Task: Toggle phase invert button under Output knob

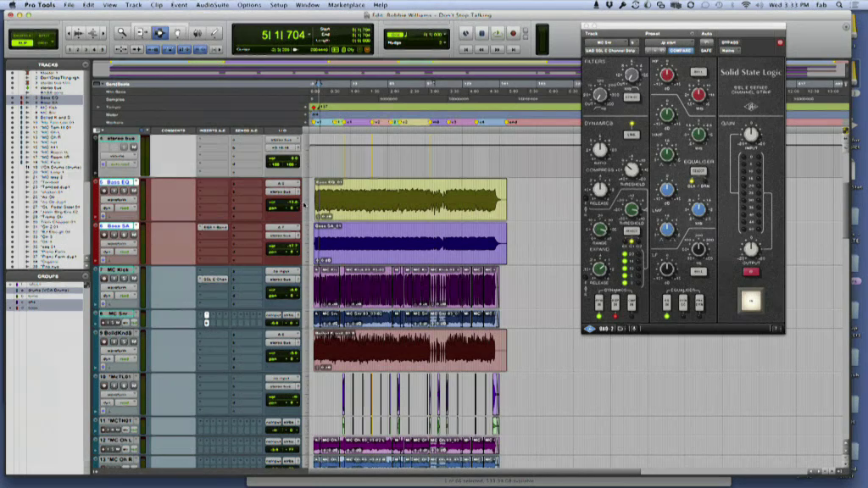Action: pyautogui.click(x=751, y=272)
